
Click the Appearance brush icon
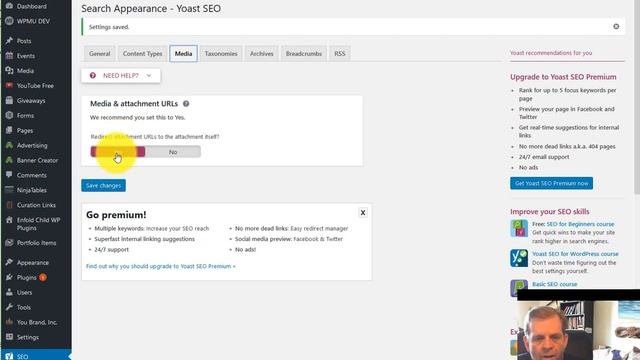(9, 262)
